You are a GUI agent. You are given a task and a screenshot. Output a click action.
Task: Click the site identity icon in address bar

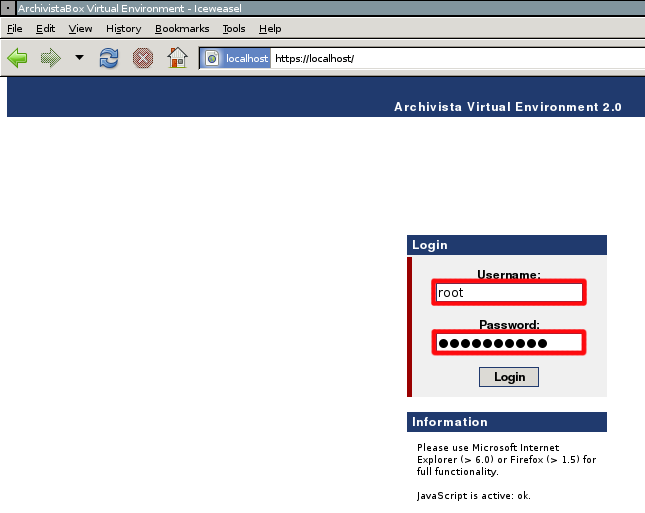pos(212,58)
